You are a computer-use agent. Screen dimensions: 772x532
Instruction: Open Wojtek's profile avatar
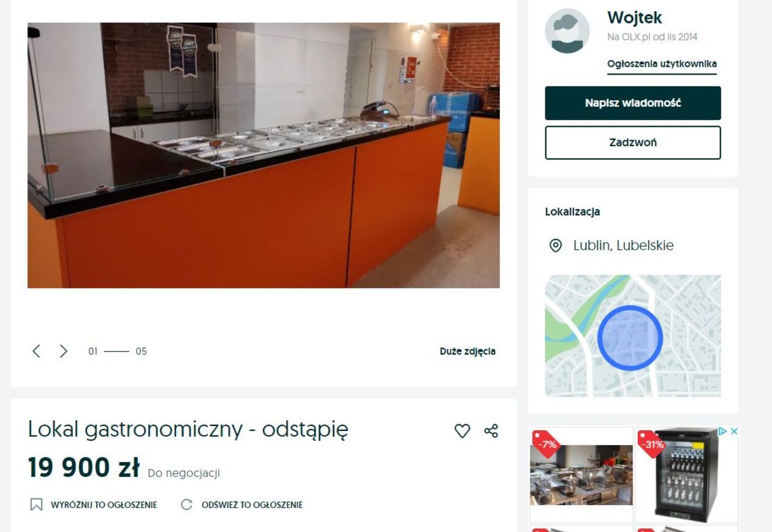pyautogui.click(x=567, y=31)
